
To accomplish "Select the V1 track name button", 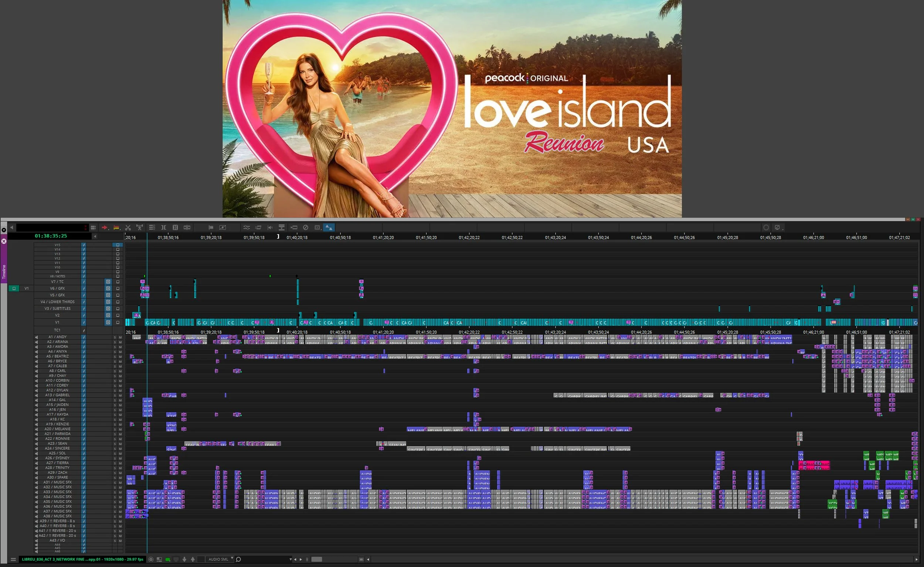I will click(57, 323).
